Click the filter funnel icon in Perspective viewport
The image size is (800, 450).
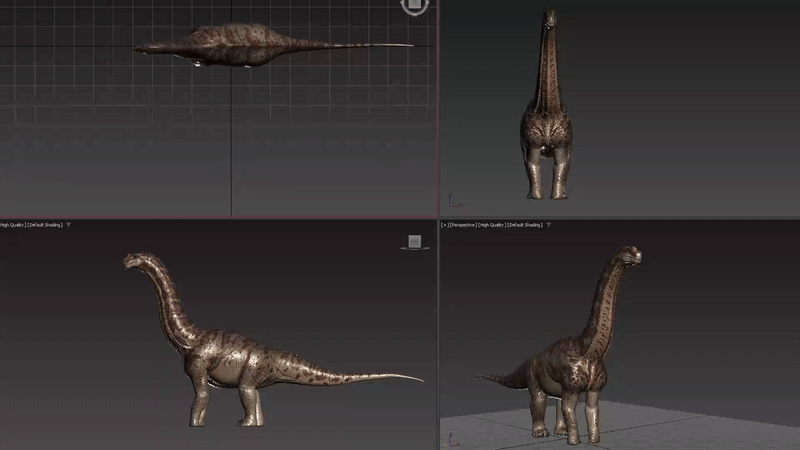(x=549, y=225)
